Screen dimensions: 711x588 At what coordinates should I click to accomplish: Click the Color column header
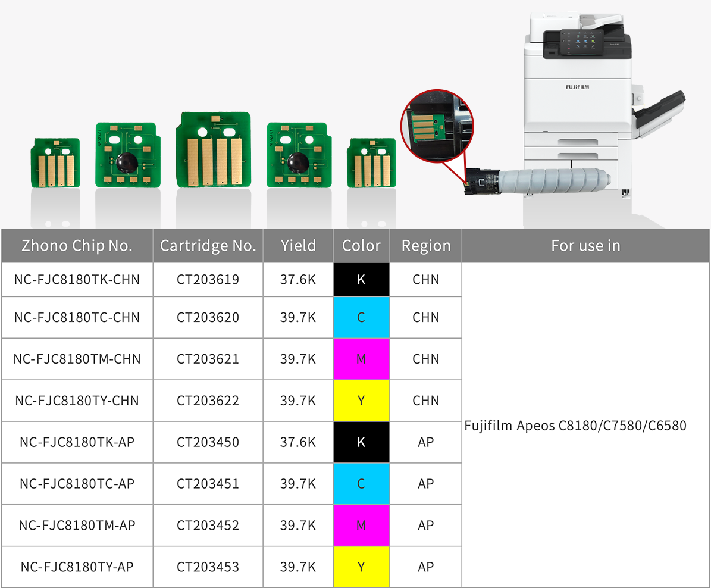pos(361,245)
